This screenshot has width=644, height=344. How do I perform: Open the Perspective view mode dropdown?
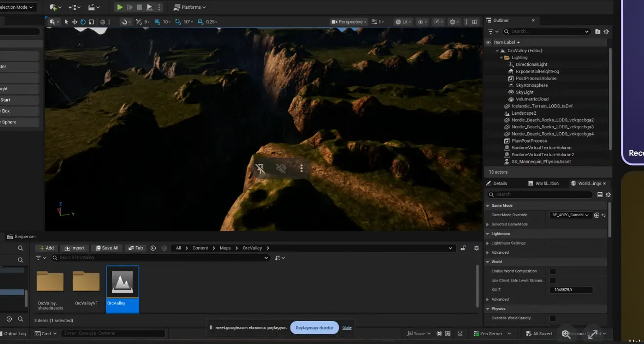point(349,22)
